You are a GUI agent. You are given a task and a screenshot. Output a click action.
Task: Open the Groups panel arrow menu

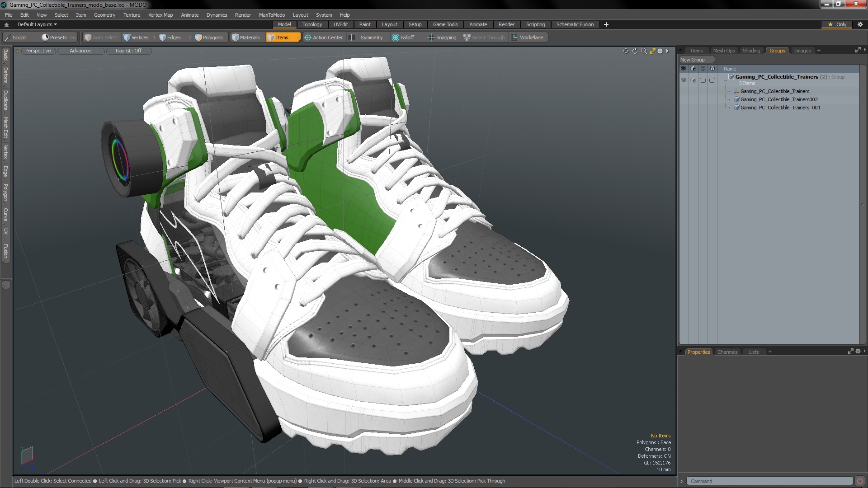click(864, 50)
